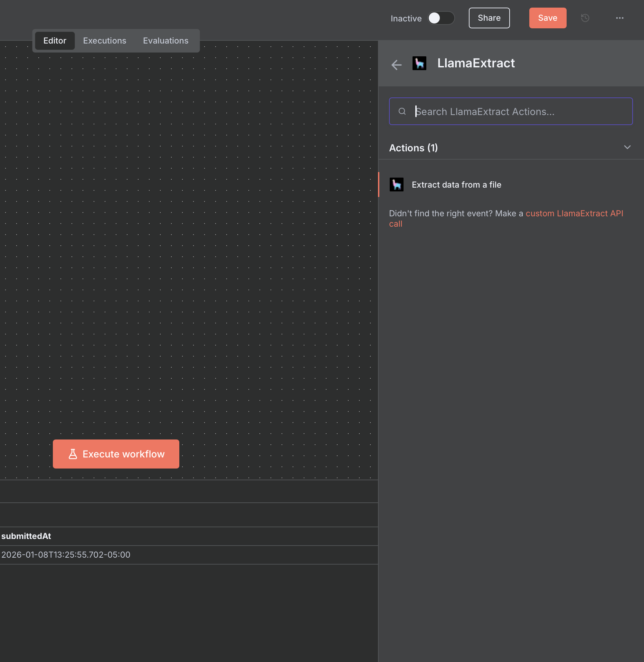Toggle the Inactive workflow switch

pos(441,18)
